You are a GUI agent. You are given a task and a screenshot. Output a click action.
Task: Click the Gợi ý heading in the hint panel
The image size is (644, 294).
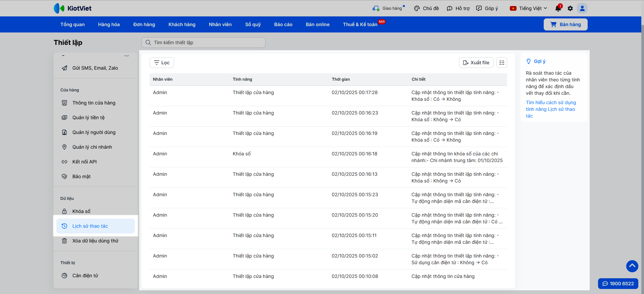pos(540,61)
